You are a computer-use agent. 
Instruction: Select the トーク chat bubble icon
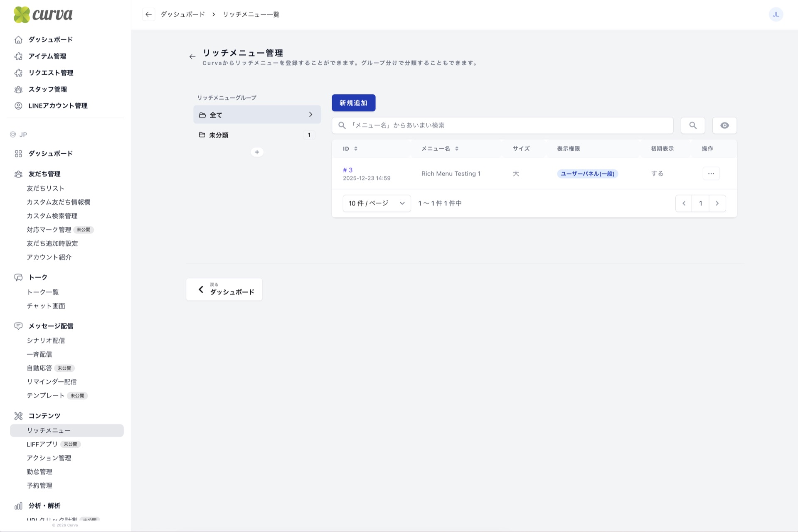(18, 277)
